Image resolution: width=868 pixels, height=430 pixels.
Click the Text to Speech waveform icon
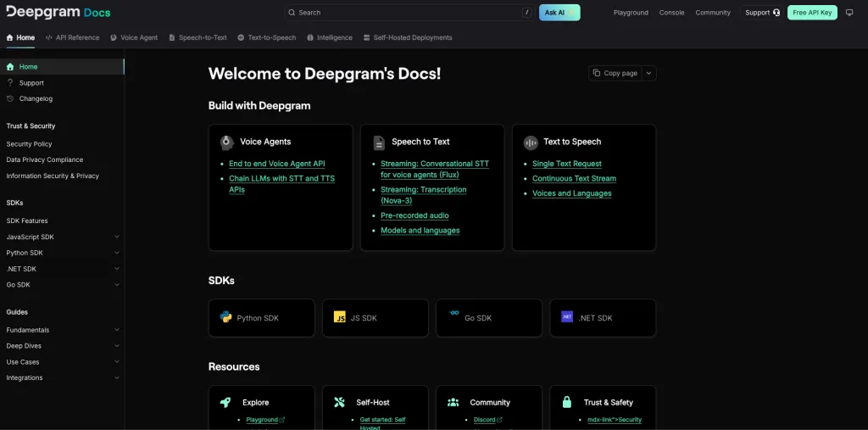[531, 142]
